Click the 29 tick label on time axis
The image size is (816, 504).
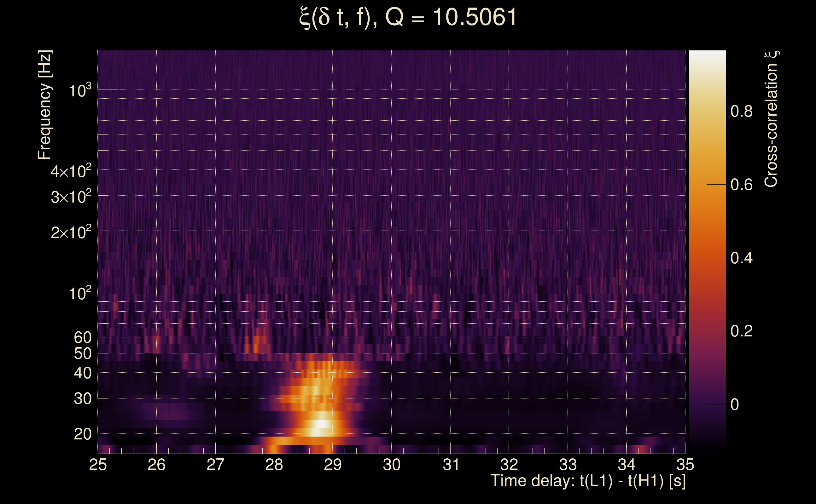pyautogui.click(x=333, y=465)
